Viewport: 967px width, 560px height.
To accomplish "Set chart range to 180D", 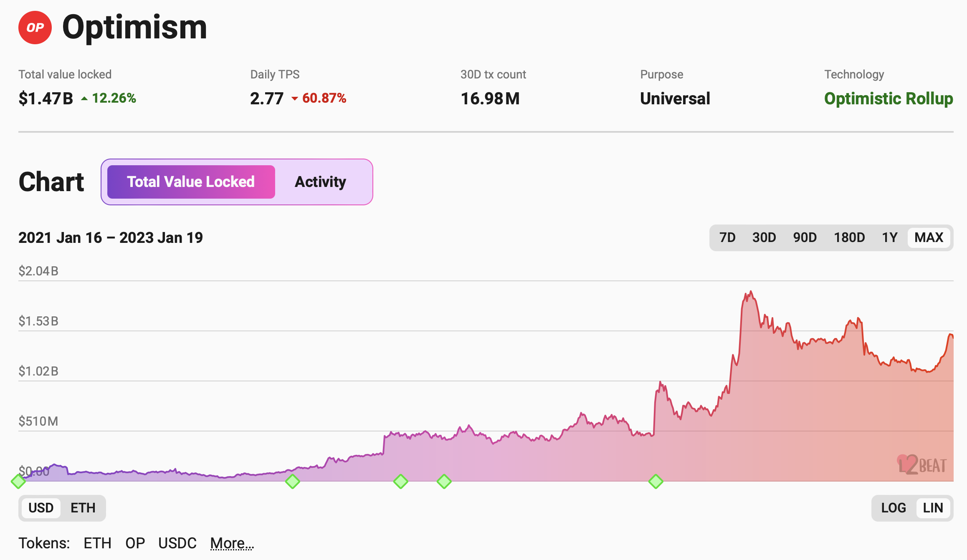I will 849,237.
